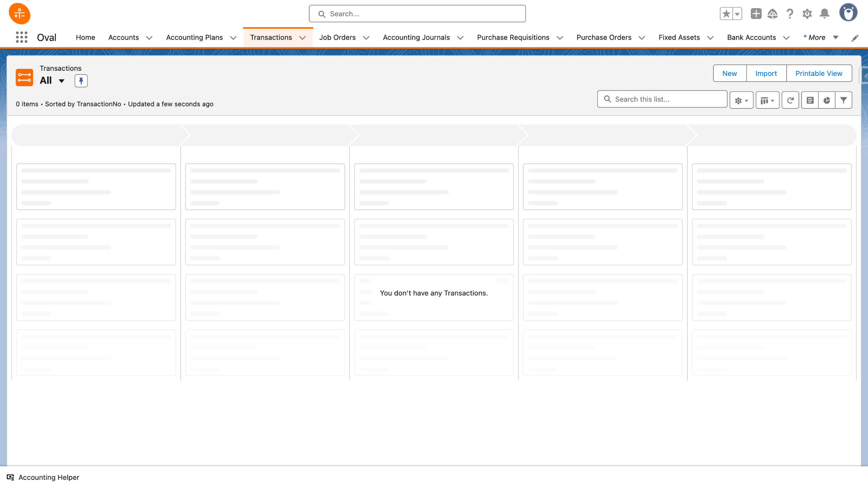Click the Favorites star icon
This screenshot has width=868, height=488.
point(726,14)
